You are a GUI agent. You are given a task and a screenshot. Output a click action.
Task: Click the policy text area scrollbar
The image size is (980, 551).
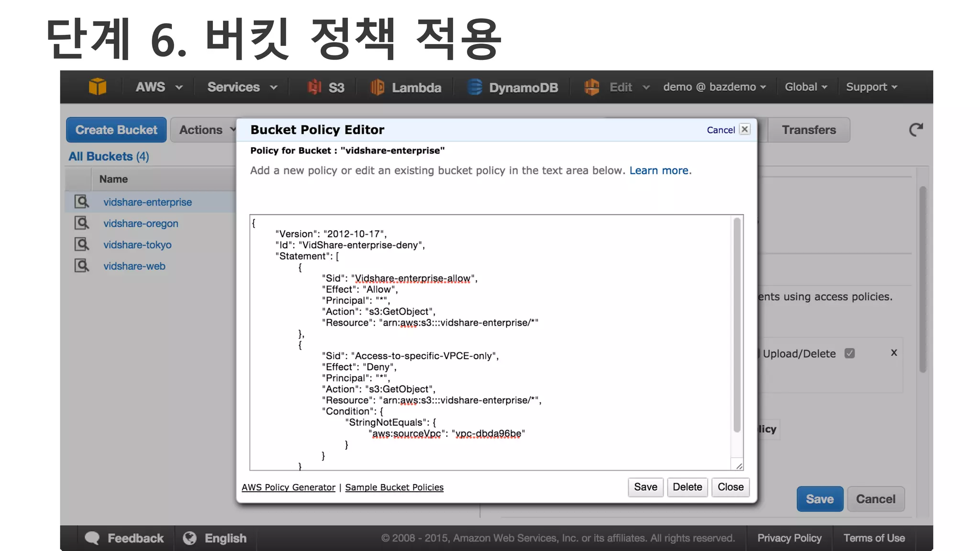coord(737,325)
